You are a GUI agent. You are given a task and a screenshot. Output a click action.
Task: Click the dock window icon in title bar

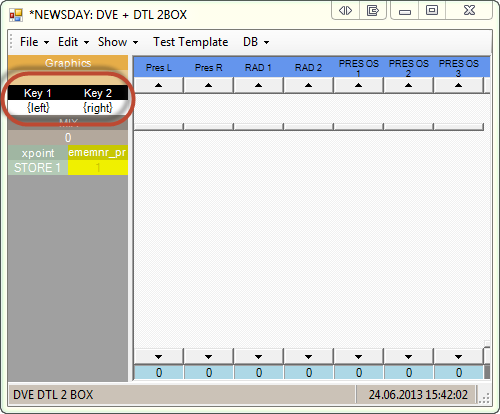tap(372, 11)
